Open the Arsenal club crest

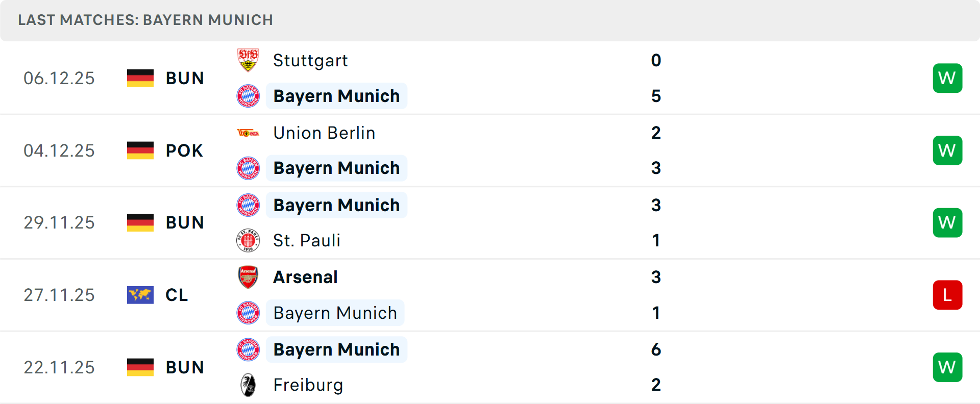(248, 277)
